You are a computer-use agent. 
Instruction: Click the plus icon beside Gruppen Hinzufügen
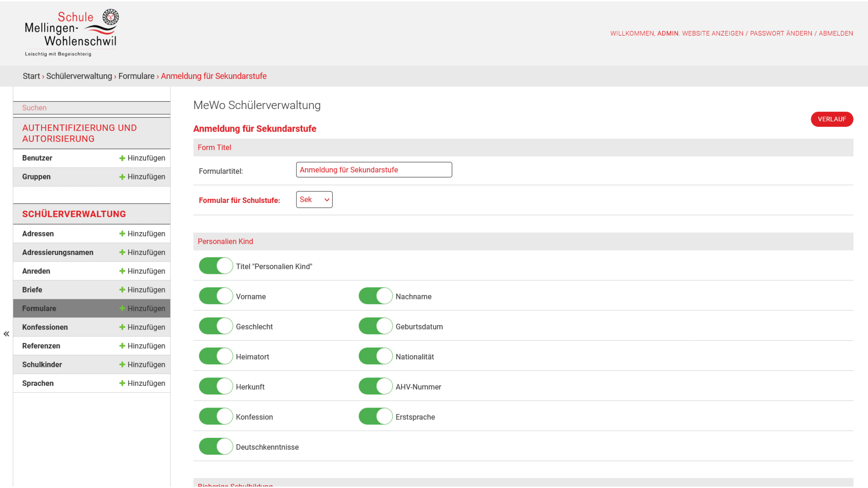click(x=122, y=177)
